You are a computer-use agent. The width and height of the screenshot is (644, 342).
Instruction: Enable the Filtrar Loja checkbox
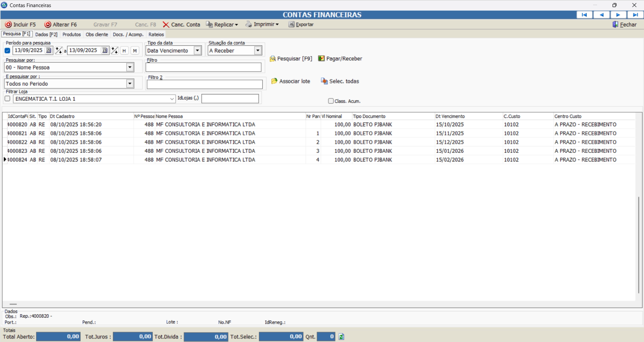point(7,99)
